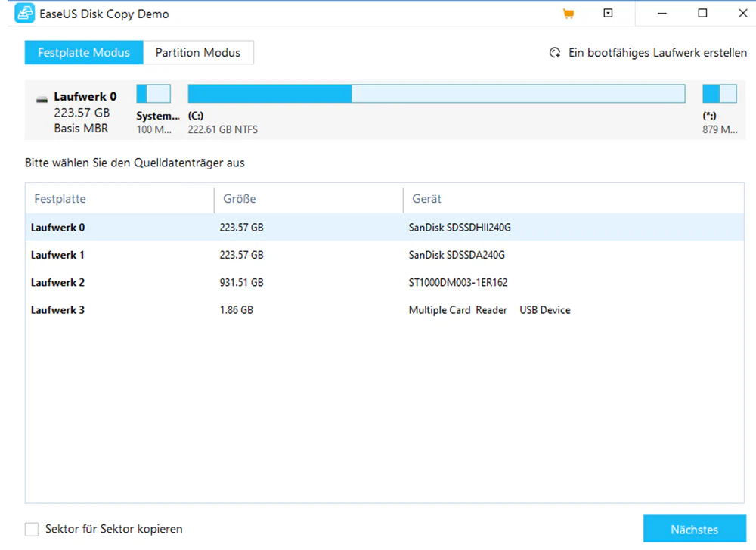Click the EaseUS Disk Copy app logo
Screen dimensions: 756x550
point(24,13)
